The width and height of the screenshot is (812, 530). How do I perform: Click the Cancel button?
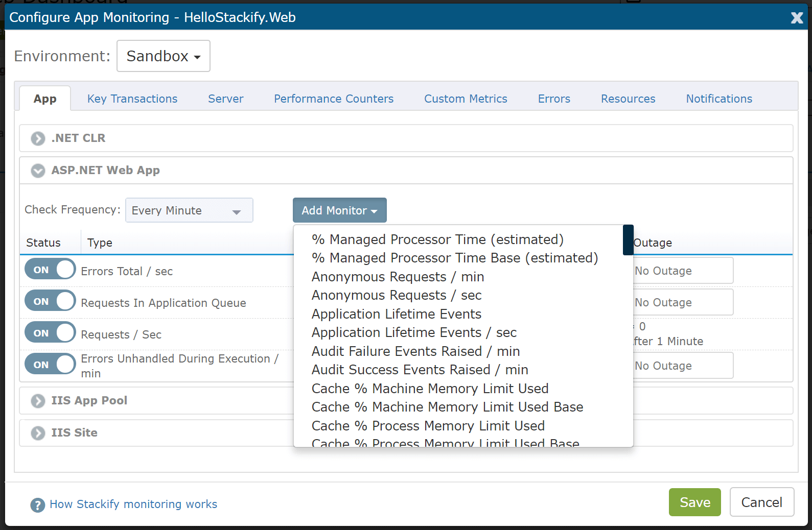click(x=762, y=502)
